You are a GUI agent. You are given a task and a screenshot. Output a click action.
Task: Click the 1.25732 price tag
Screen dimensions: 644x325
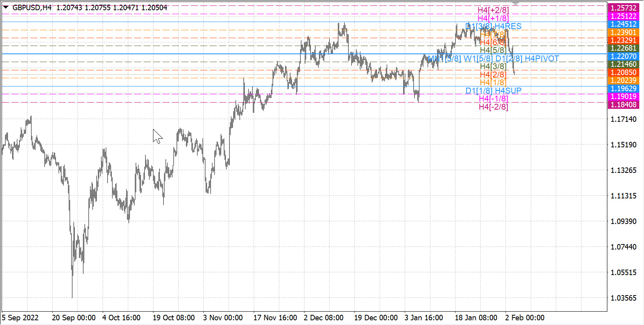pyautogui.click(x=624, y=8)
